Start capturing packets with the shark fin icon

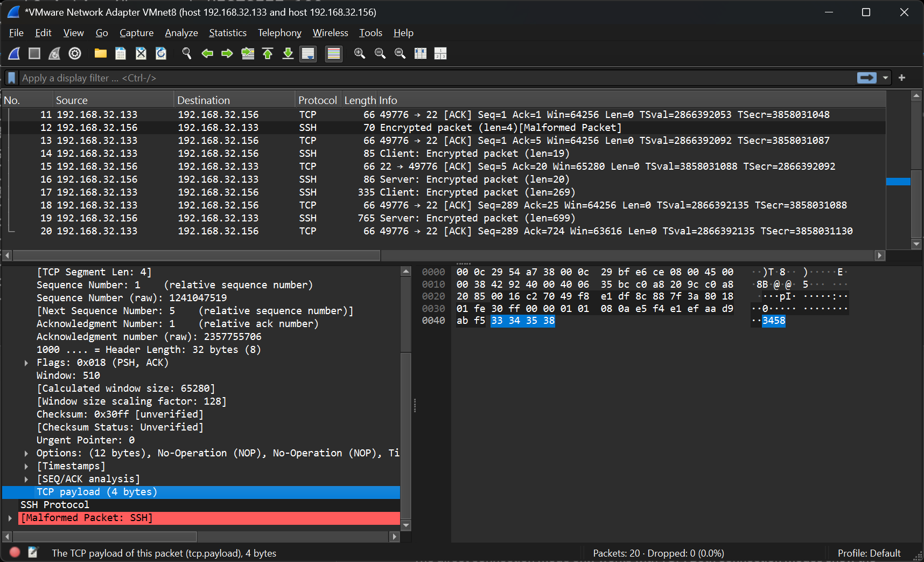(x=15, y=53)
